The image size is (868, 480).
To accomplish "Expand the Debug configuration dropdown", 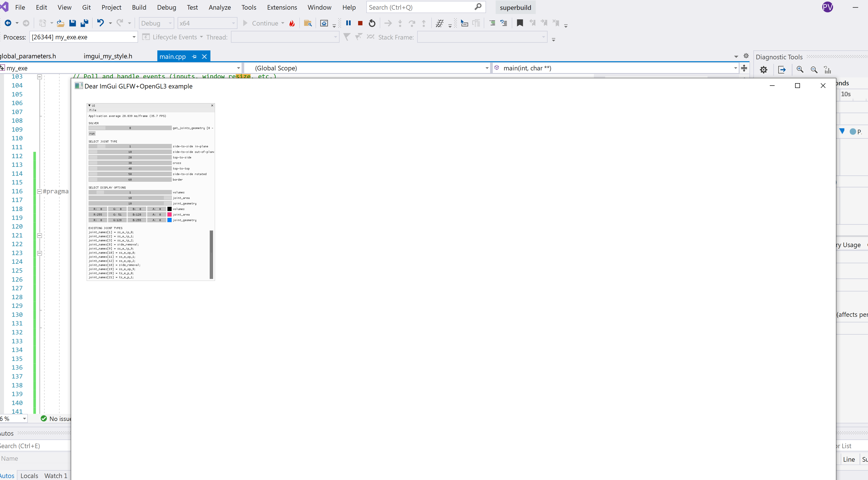I will pyautogui.click(x=170, y=23).
